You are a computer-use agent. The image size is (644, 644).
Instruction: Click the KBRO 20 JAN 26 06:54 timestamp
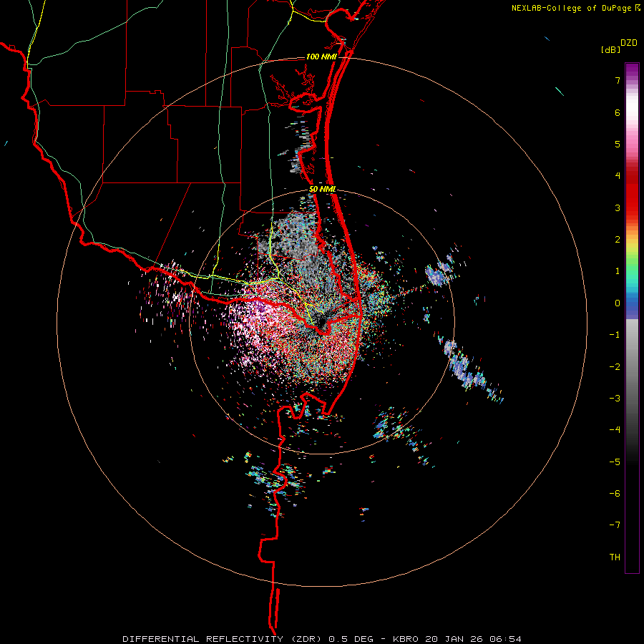click(x=457, y=639)
